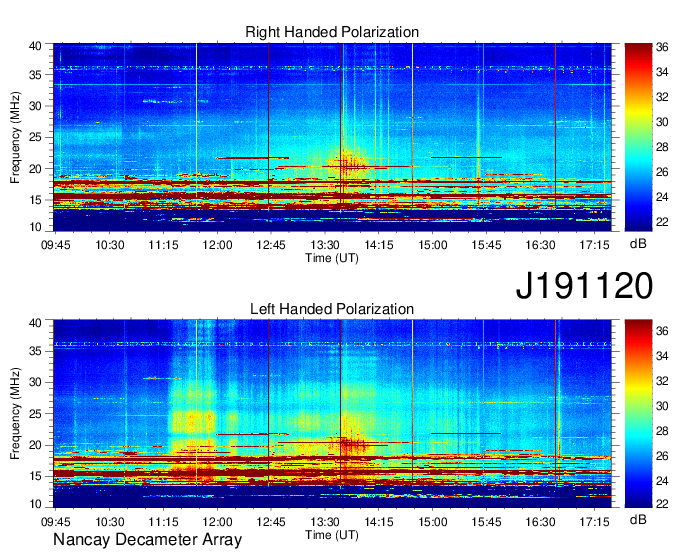Click the 'Right Handed Polarization' plot title
680x552 pixels.
click(x=332, y=32)
